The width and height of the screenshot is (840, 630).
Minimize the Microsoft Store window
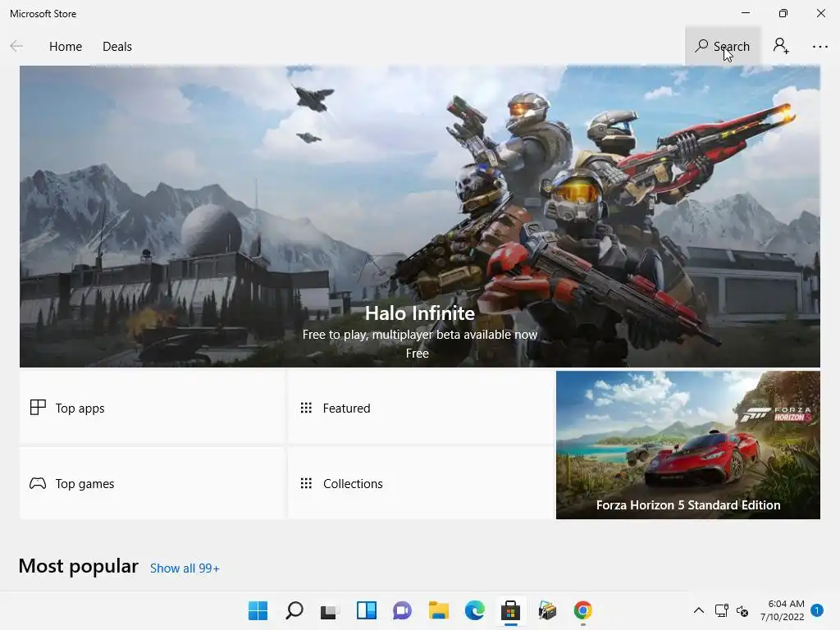pos(746,13)
